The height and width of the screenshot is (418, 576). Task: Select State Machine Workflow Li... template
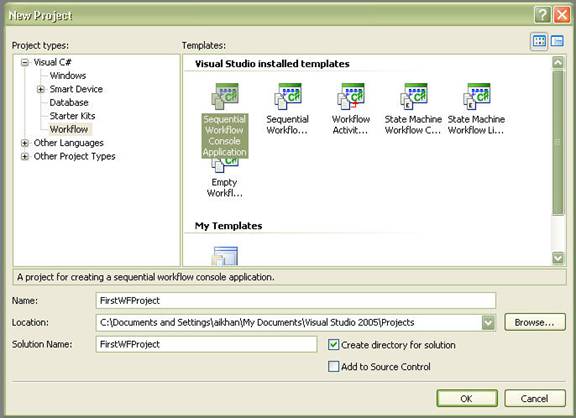(x=476, y=109)
